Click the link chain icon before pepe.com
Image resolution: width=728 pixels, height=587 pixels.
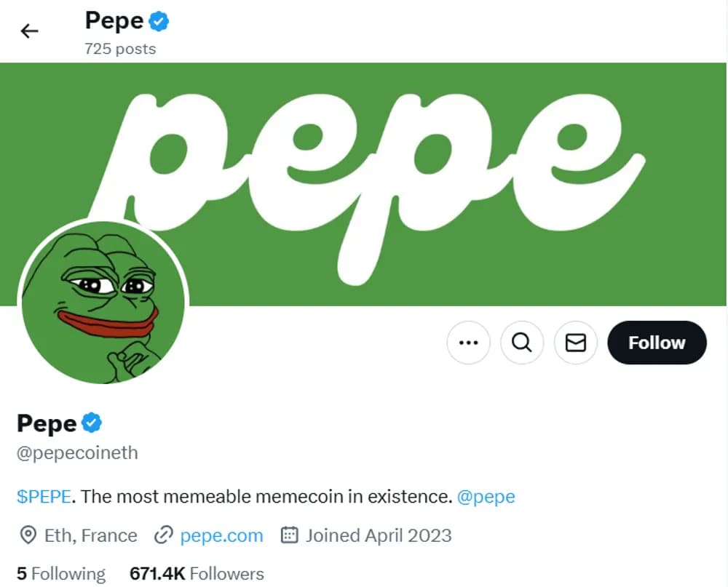pos(164,535)
